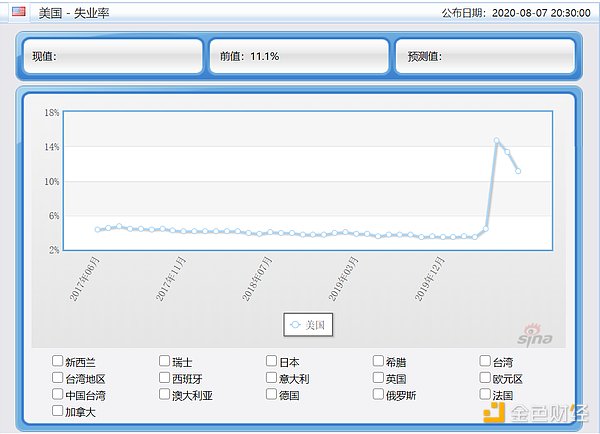Enable the 新西兰 checkbox
Image resolution: width=600 pixels, height=434 pixels.
pos(58,362)
